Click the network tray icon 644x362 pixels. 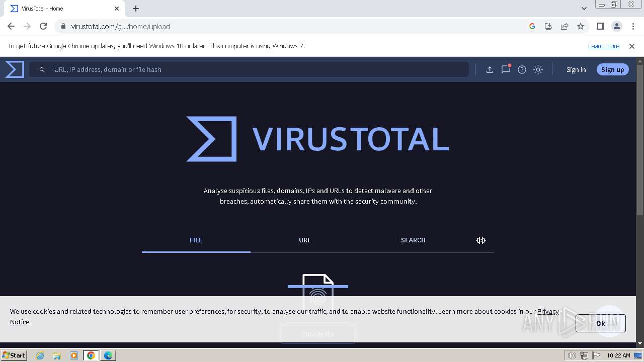tap(584, 355)
